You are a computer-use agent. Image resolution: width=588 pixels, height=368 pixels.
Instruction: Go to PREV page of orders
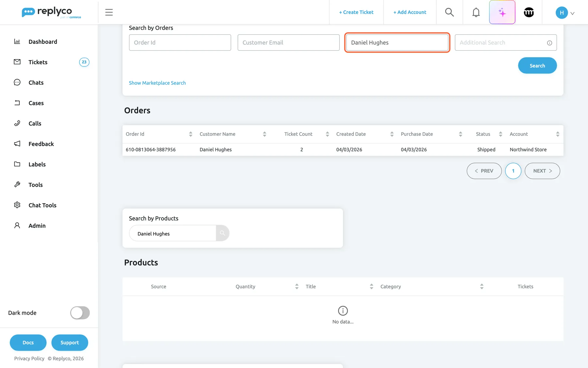[484, 171]
